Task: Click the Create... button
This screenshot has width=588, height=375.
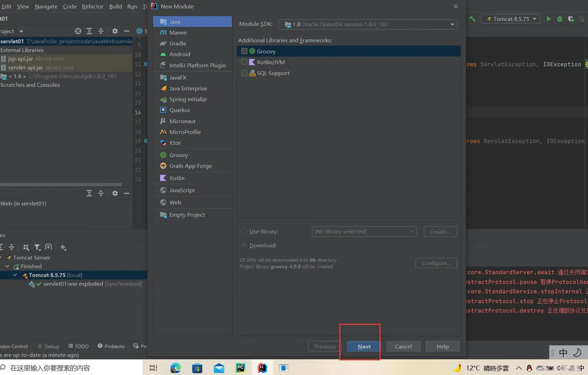Action: coord(440,231)
